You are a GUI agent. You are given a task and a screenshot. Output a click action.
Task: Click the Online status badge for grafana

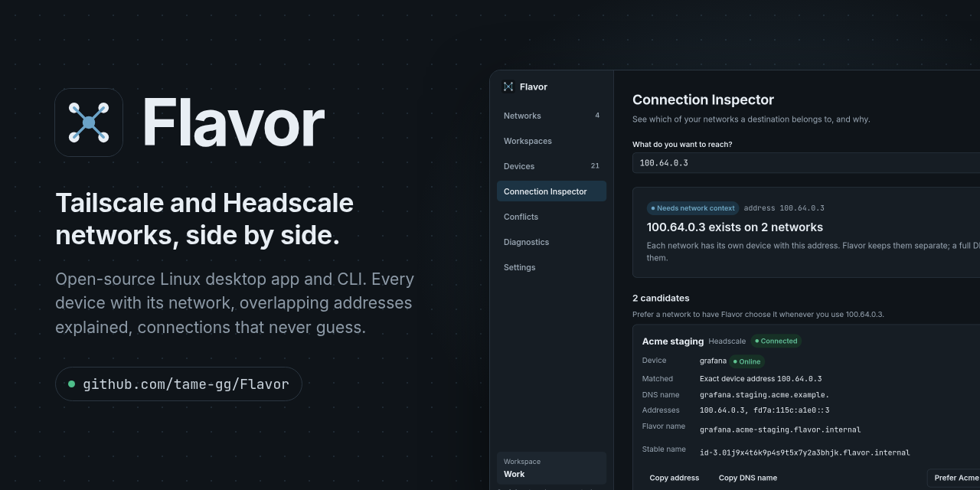point(747,361)
